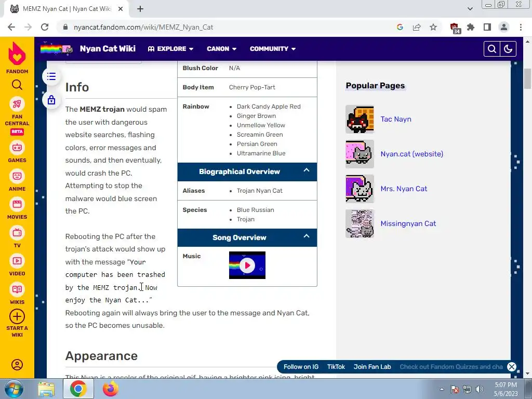Click the wiki search magnifier button

(x=492, y=49)
